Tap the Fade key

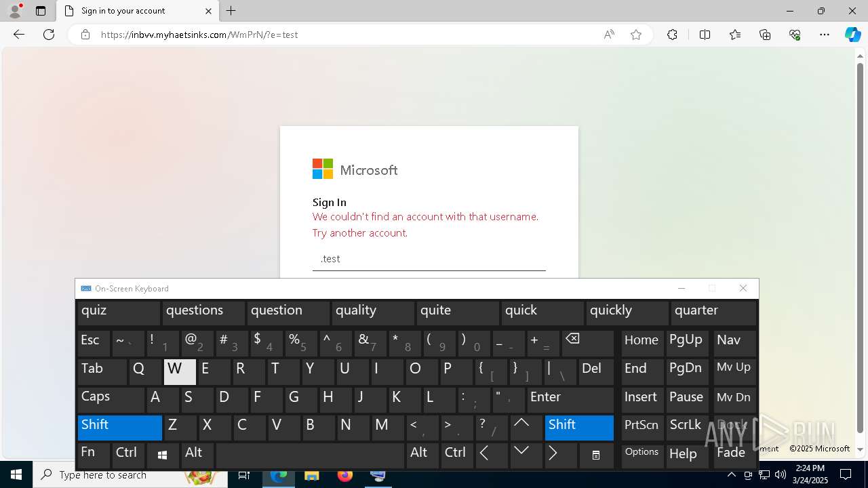pyautogui.click(x=734, y=455)
